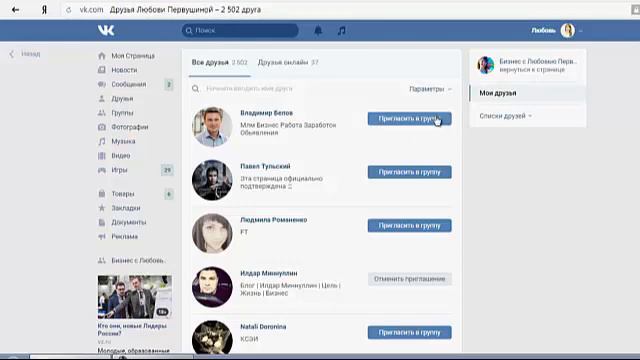Click the Бизнес с Любовью group avatar
Viewport: 640px width, 360px height.
coord(486,65)
